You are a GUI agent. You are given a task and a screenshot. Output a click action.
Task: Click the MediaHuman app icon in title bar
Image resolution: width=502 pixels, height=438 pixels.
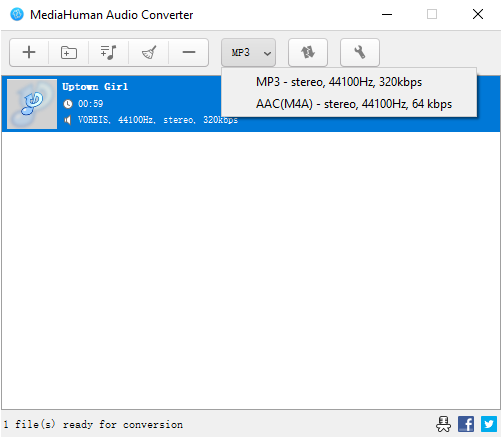coord(17,14)
